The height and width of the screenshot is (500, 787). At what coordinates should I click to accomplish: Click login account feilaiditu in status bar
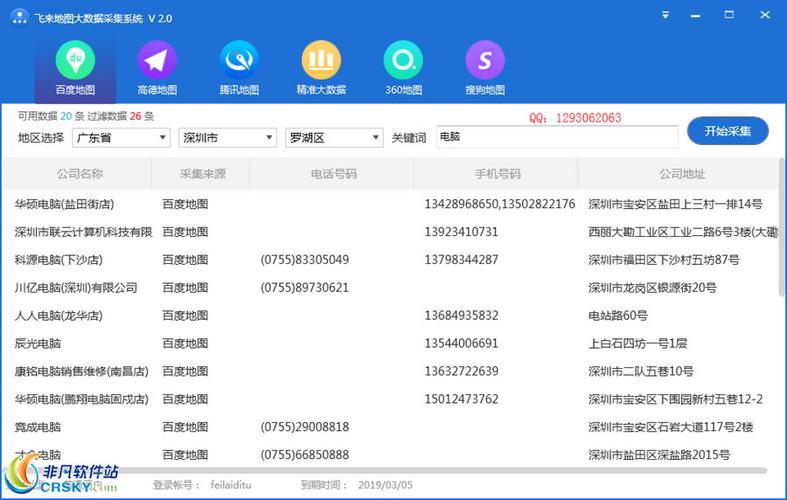coord(230,485)
